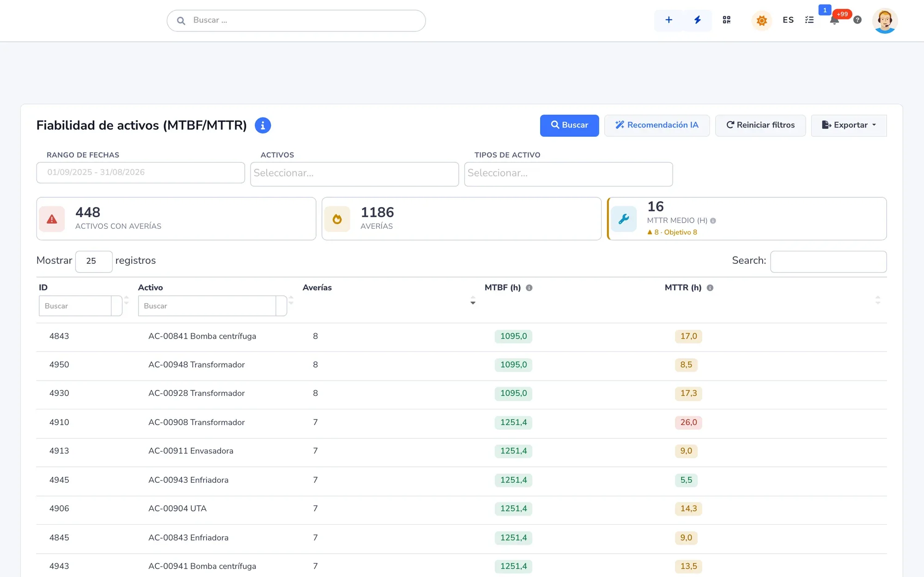Viewport: 924px width, 577px height.
Task: Click the 448 Activos con averías card
Action: click(x=176, y=219)
